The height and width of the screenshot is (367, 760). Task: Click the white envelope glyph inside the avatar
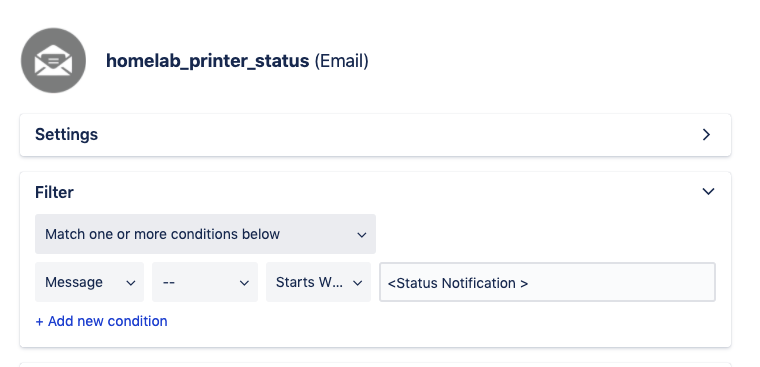pos(53,60)
